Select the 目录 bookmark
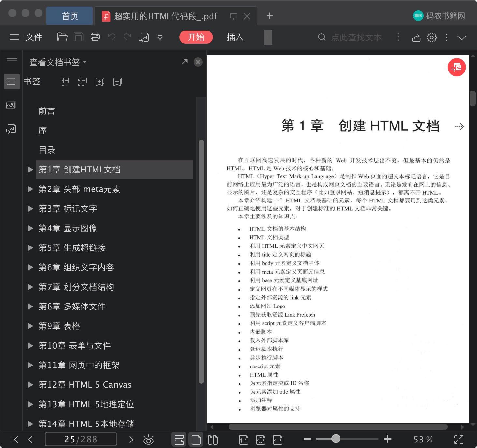477x448 pixels. [x=47, y=150]
